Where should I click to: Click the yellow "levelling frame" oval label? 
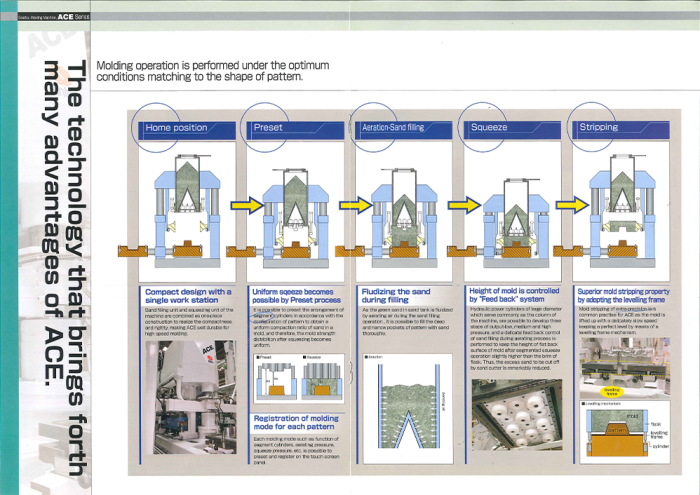click(612, 392)
